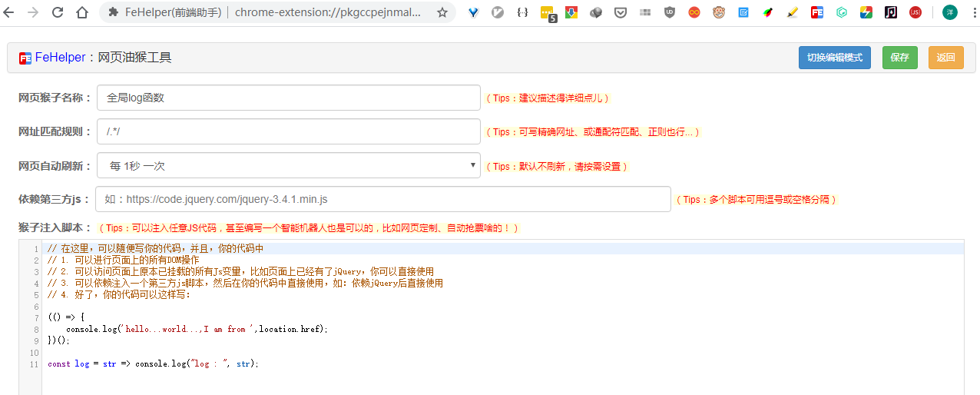Open the gray circular Vue devtools extension
The width and height of the screenshot is (980, 395).
point(498,12)
